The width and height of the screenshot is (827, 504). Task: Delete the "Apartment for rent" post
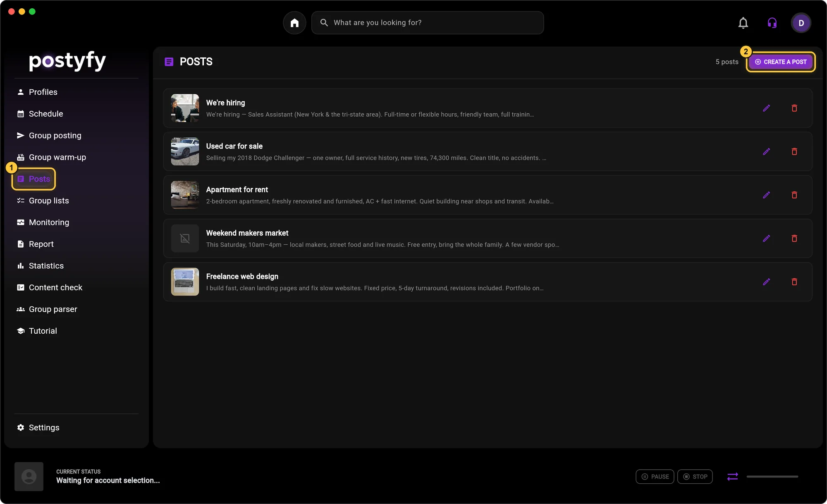click(x=794, y=195)
